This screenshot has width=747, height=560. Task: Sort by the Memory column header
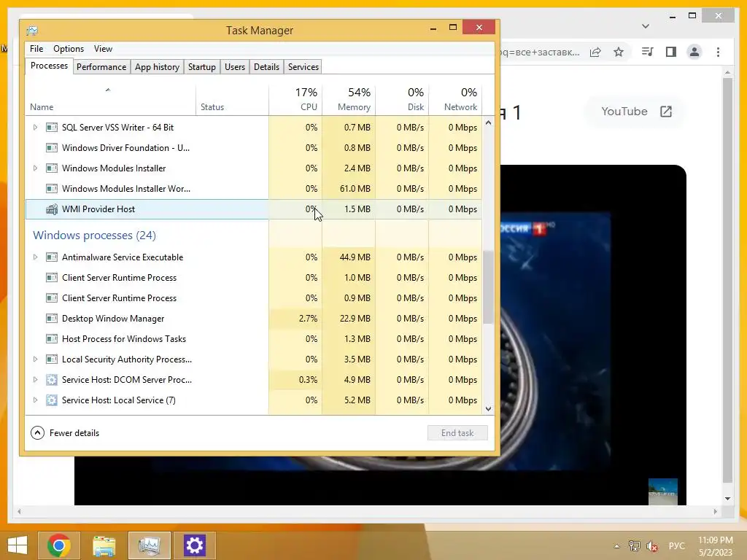coord(349,100)
